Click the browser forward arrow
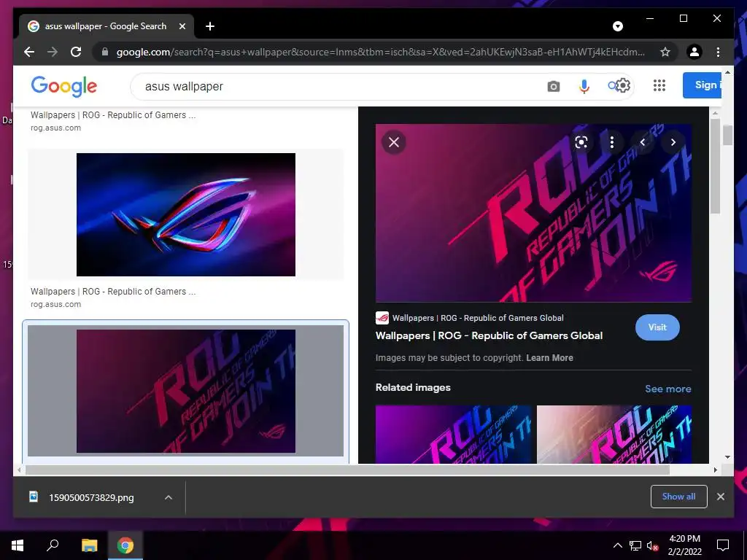Viewport: 747px width, 560px height. (53, 52)
